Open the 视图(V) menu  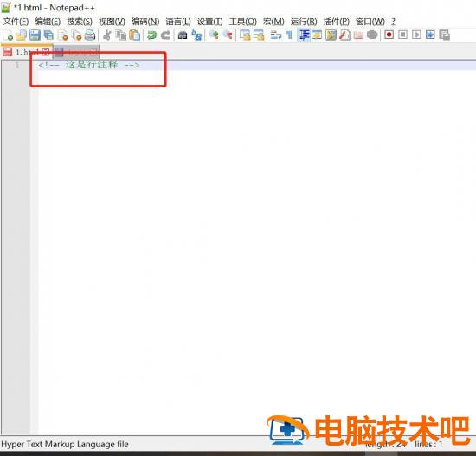[x=112, y=22]
